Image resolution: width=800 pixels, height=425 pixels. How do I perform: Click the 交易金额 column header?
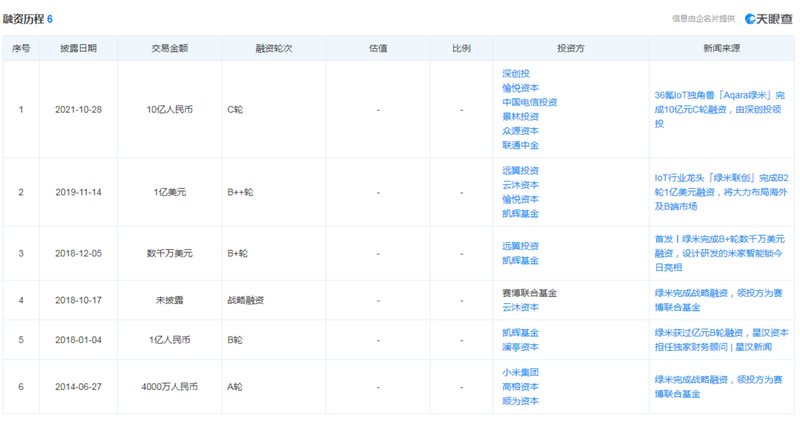(167, 48)
